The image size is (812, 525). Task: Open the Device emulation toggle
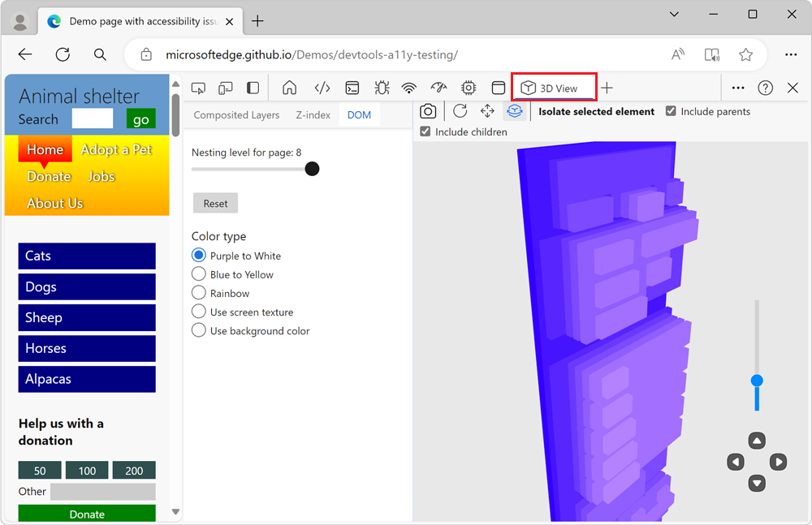point(226,88)
